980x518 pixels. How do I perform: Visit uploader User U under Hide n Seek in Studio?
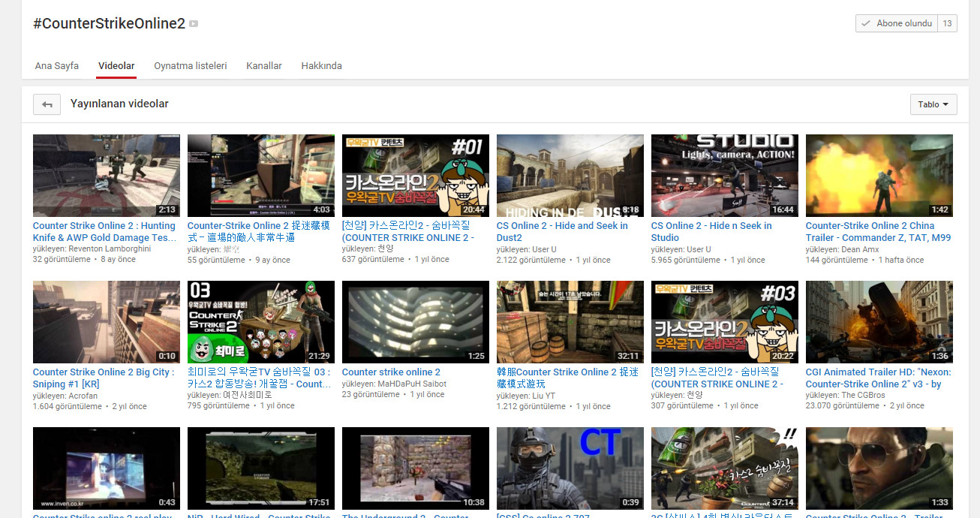coord(699,249)
